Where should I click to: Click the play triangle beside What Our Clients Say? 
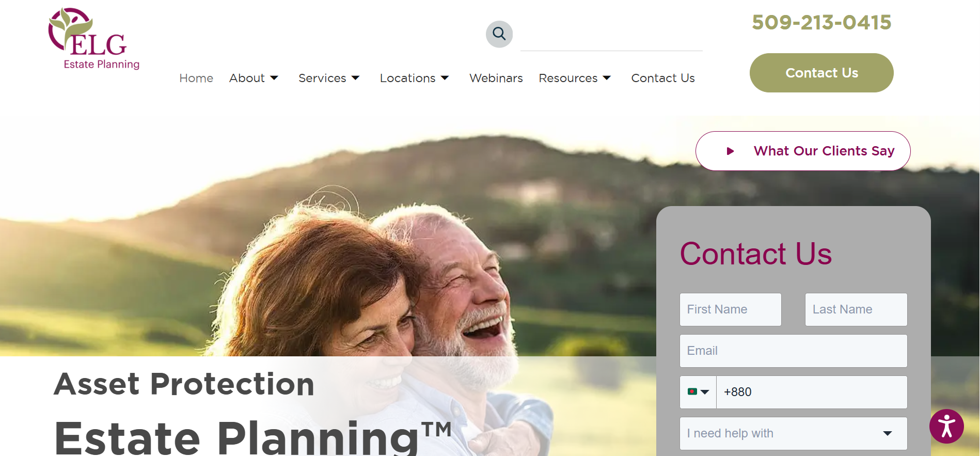[x=730, y=151]
